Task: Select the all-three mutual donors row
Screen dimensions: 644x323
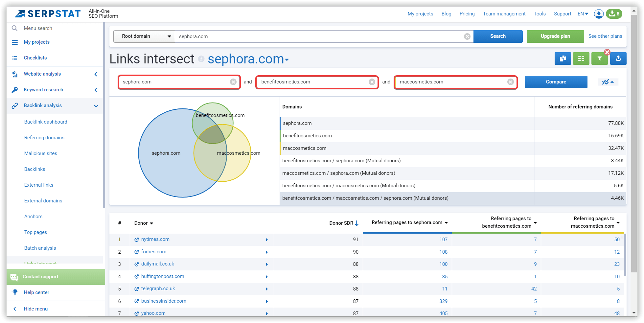Action: (x=453, y=198)
